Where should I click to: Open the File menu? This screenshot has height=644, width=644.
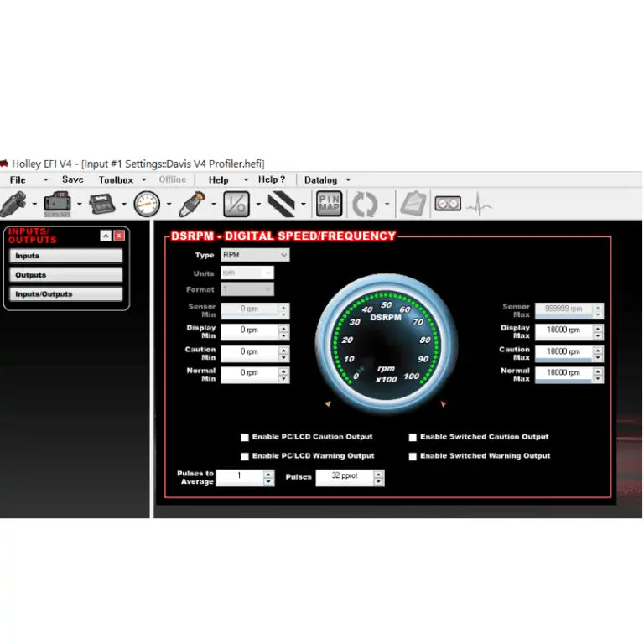pyautogui.click(x=18, y=180)
